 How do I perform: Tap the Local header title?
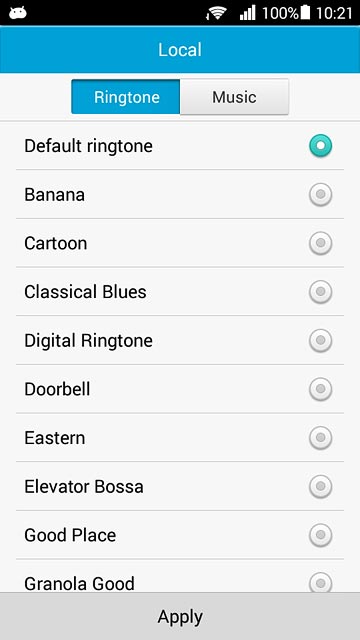(180, 50)
